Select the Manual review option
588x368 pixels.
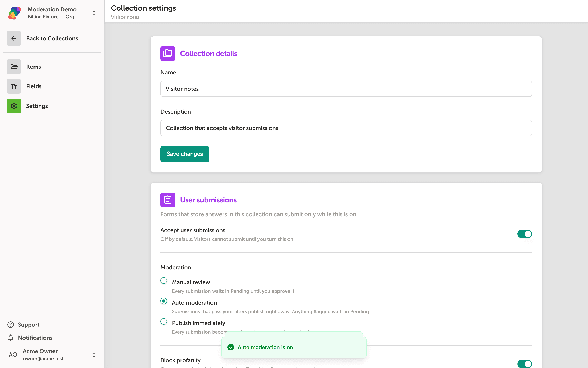164,281
